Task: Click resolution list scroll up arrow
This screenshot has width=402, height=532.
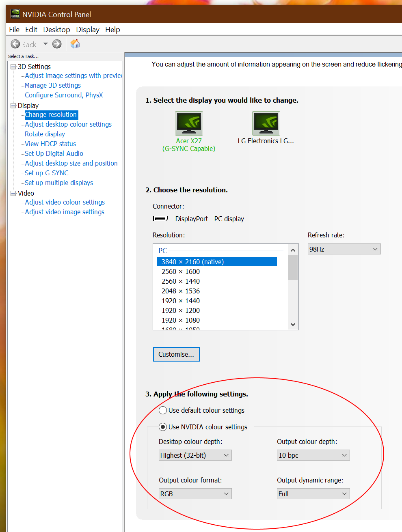Action: tap(293, 250)
